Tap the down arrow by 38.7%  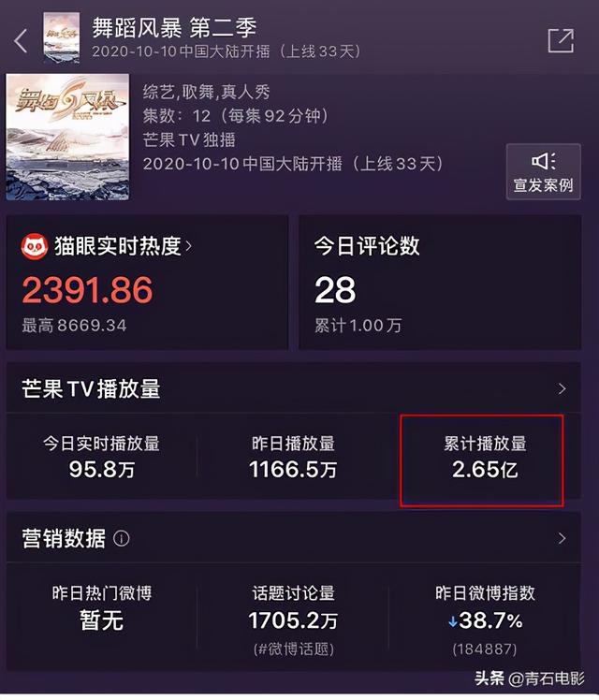(453, 621)
